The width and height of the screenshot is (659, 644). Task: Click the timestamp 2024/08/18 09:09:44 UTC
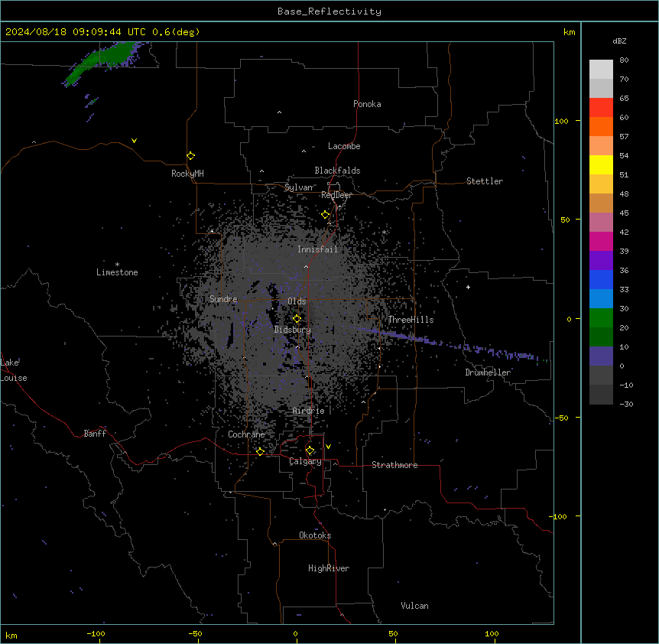coord(76,32)
